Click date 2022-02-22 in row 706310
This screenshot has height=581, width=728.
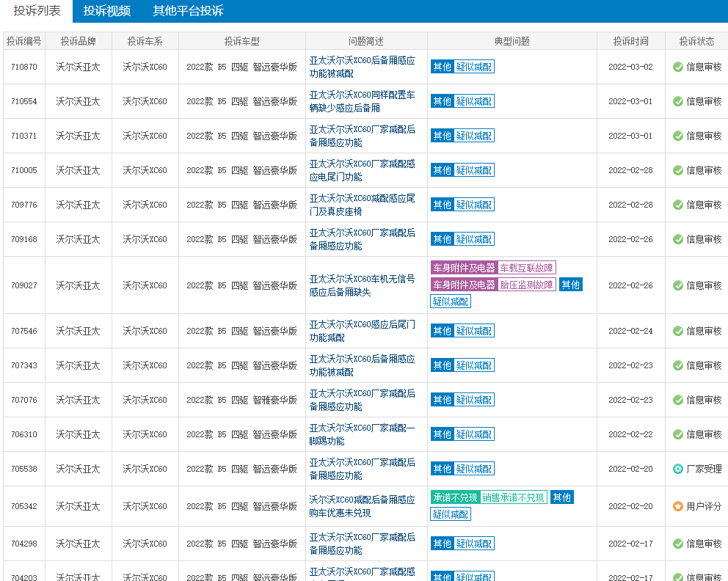[630, 434]
